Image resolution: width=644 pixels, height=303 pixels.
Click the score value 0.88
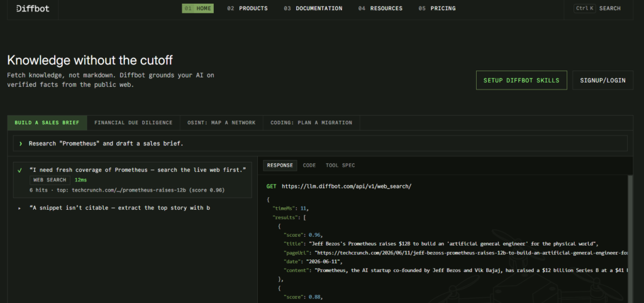click(x=314, y=297)
